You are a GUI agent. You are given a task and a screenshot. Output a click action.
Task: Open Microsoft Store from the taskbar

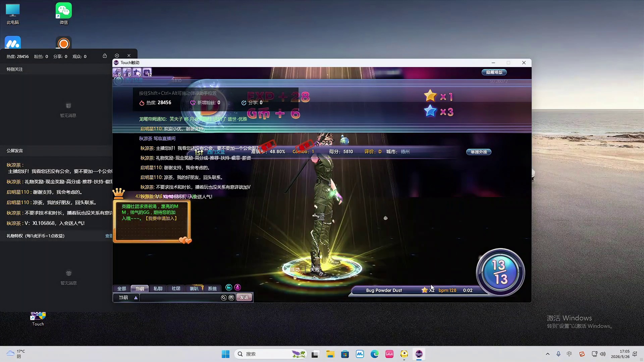point(345,354)
